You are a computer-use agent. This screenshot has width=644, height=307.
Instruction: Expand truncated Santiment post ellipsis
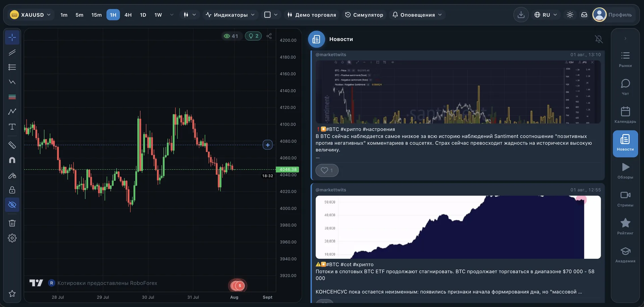(318, 157)
